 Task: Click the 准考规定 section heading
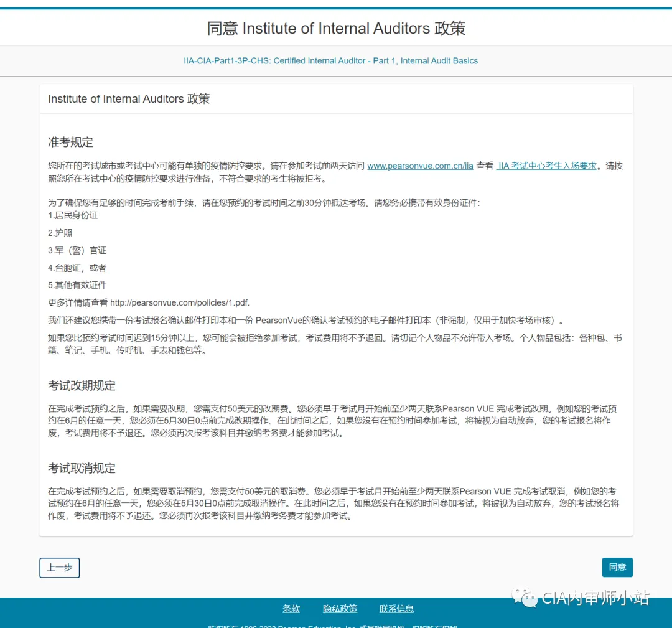[x=71, y=142]
